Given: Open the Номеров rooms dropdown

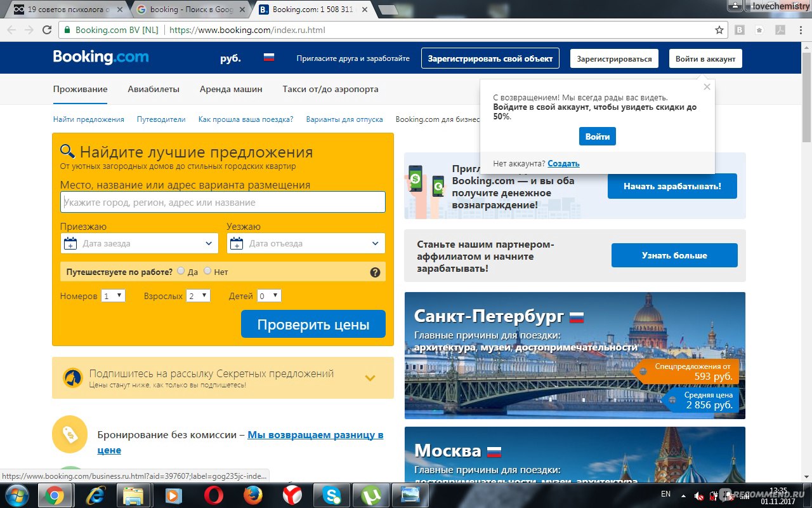Looking at the screenshot, I should 113,296.
